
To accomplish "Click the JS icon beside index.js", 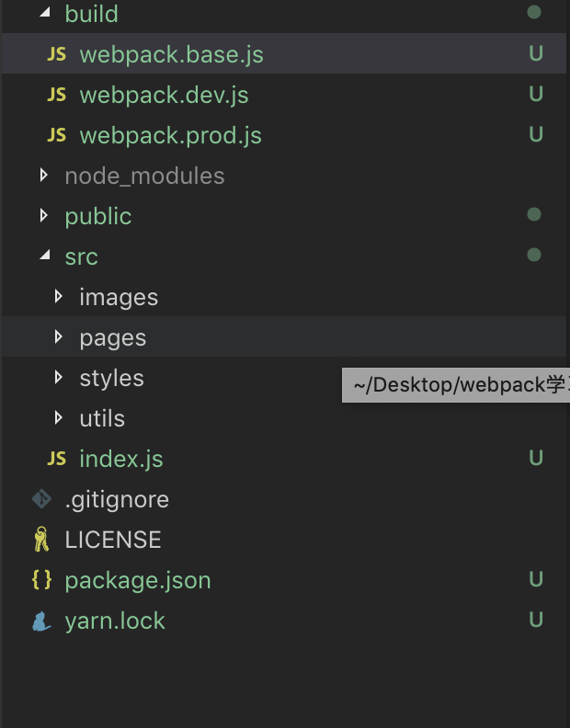I will [57, 459].
